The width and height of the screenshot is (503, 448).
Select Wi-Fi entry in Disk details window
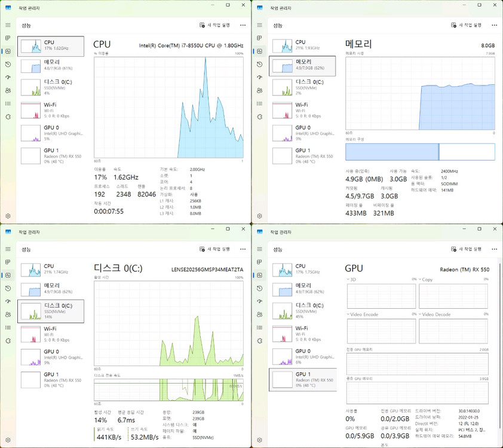coord(51,334)
